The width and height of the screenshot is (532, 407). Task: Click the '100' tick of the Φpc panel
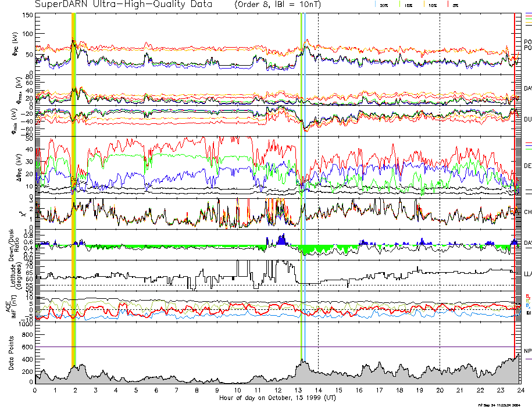click(28, 34)
